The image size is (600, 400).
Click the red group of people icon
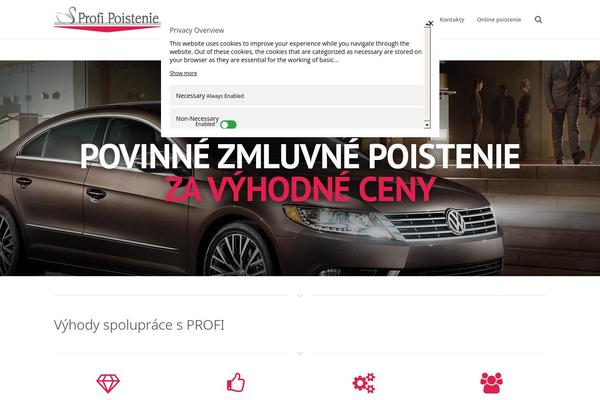coord(491,383)
